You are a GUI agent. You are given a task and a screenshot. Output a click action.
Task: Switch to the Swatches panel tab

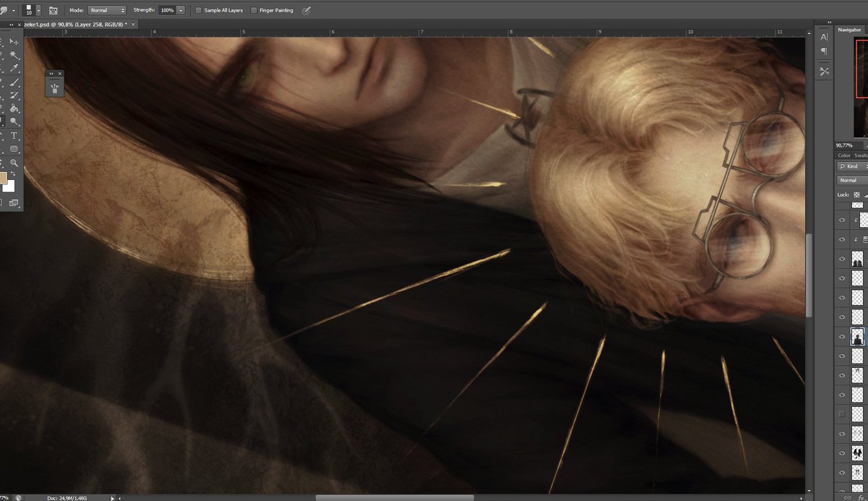[x=861, y=155]
